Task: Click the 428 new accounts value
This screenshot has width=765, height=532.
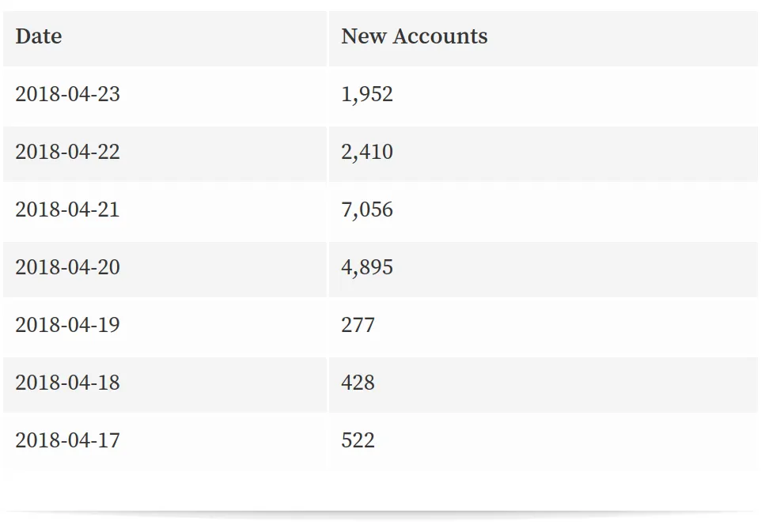Action: (x=358, y=383)
